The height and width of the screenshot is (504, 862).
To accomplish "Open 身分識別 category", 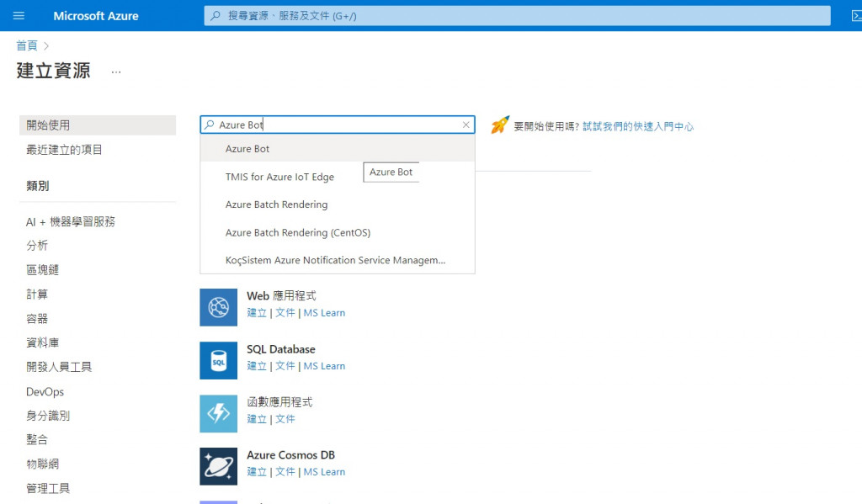I will [x=48, y=416].
